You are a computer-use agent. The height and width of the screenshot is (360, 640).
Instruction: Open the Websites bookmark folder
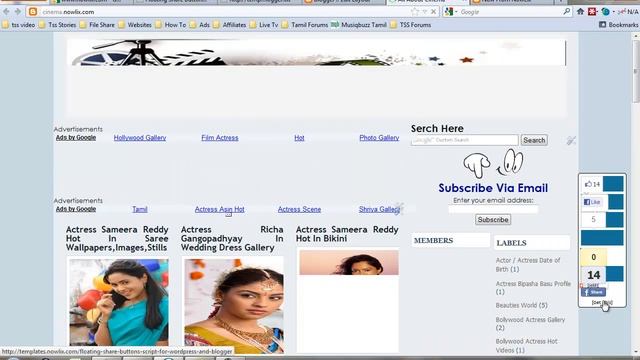click(x=135, y=25)
